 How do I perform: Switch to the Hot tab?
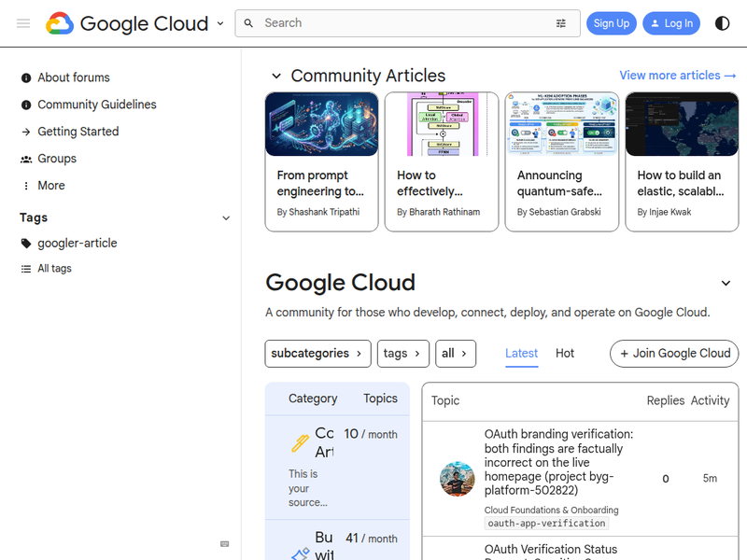[x=565, y=354]
